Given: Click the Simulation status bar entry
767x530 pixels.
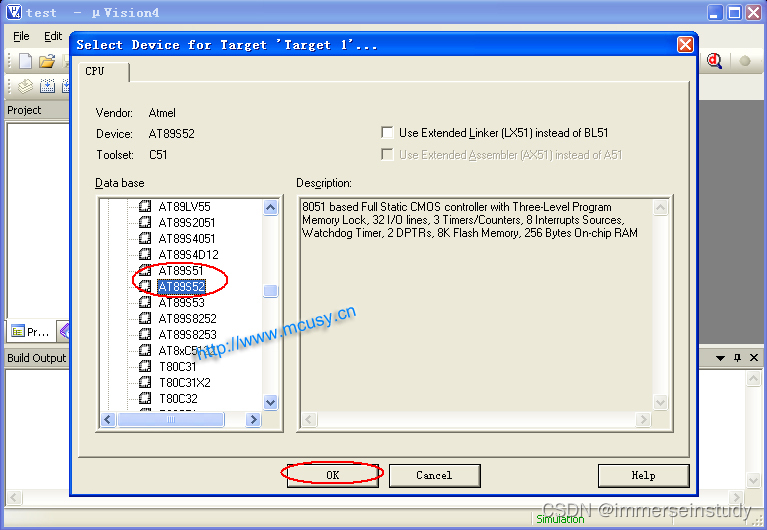Looking at the screenshot, I should point(561,519).
